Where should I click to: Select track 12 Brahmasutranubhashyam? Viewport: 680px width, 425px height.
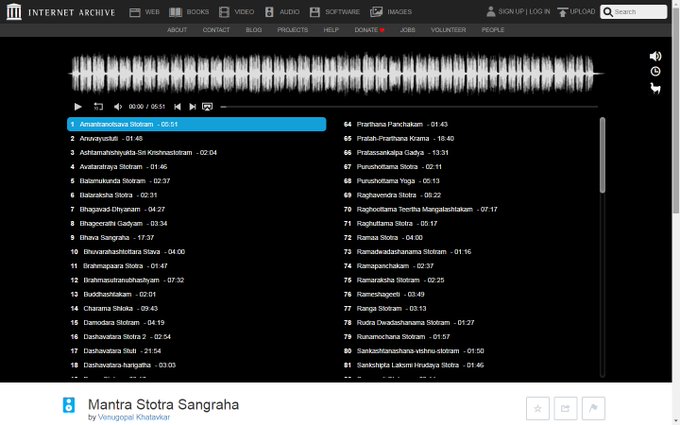(x=196, y=280)
